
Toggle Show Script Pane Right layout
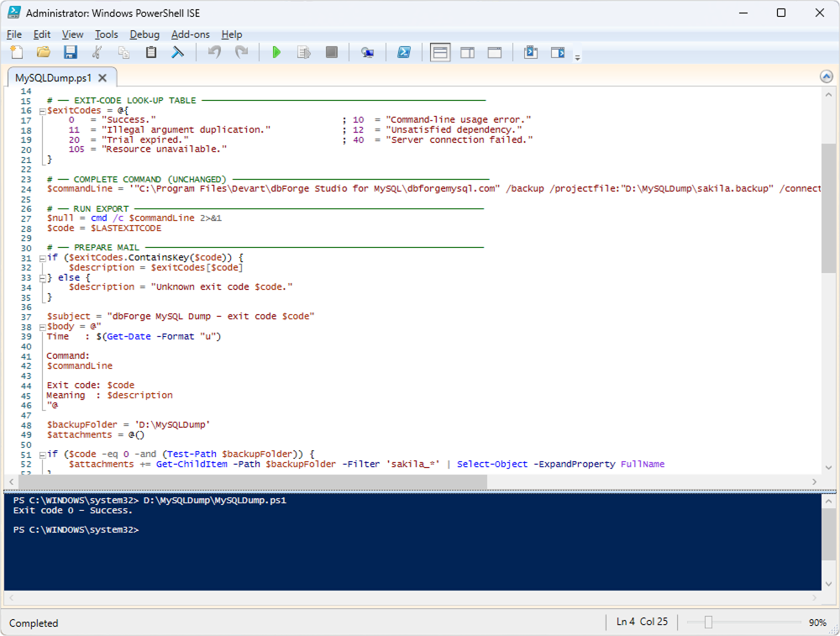point(467,52)
